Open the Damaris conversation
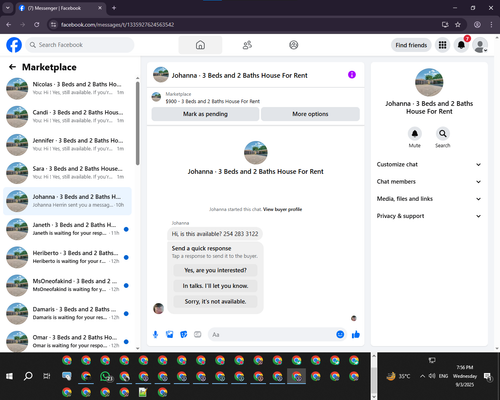Image resolution: width=500 pixels, height=400 pixels. tap(67, 313)
